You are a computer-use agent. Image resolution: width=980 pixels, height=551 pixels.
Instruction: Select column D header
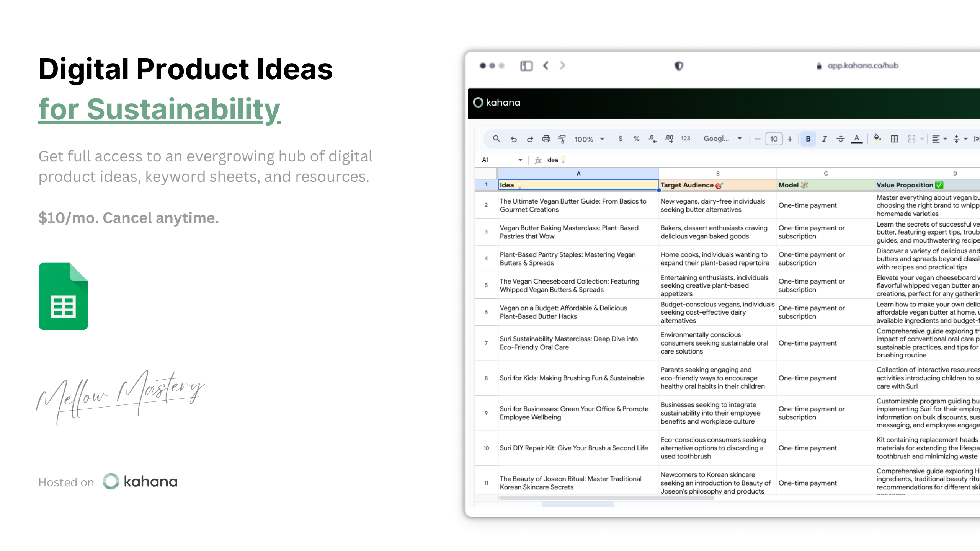point(928,173)
